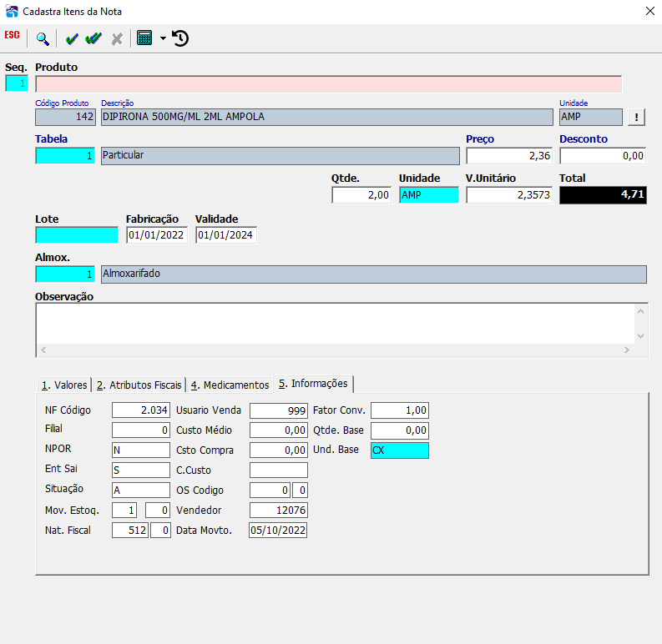This screenshot has height=644, width=662.
Task: Click the Validade date field
Action: pos(226,235)
